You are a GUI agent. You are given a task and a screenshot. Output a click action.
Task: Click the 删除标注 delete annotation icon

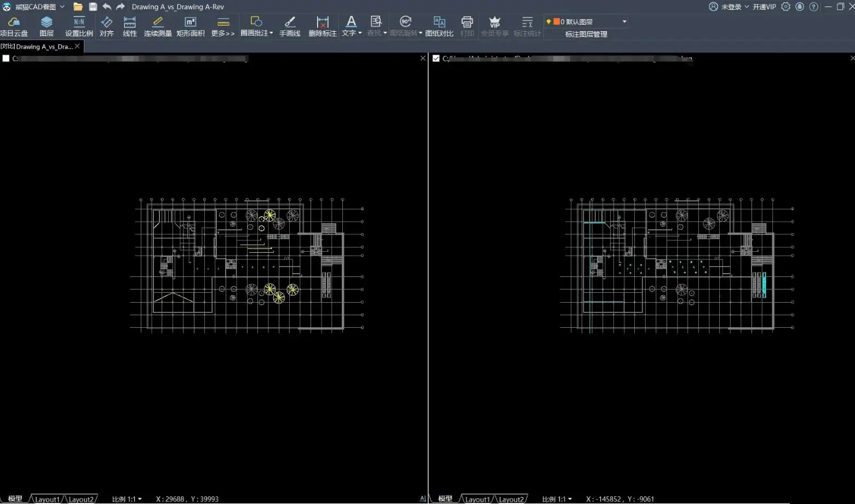tap(323, 26)
